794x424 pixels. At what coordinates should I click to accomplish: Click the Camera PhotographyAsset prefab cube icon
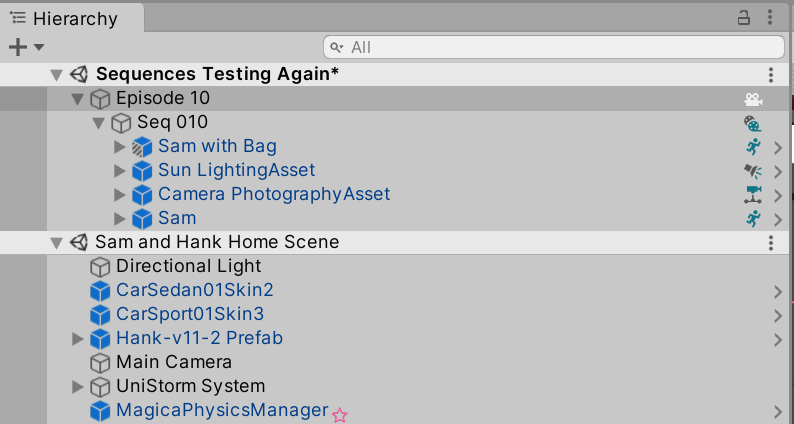[142, 195]
